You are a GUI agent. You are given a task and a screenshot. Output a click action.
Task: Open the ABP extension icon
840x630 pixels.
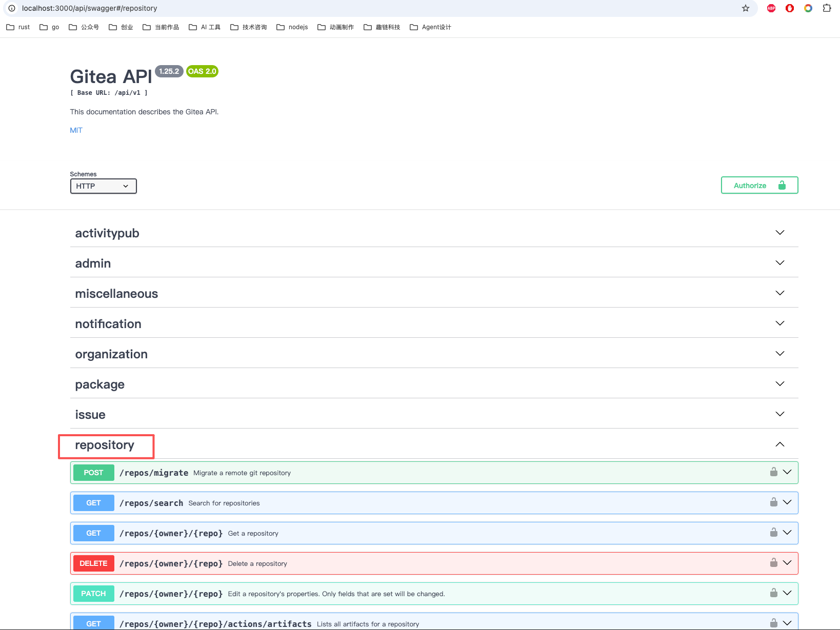pyautogui.click(x=771, y=8)
